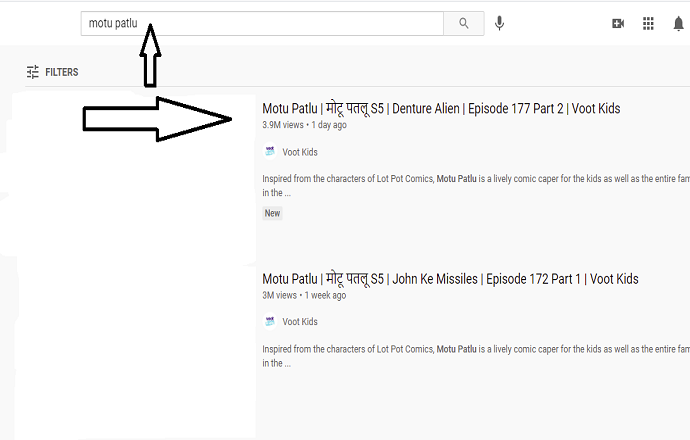Image resolution: width=690 pixels, height=440 pixels.
Task: Open the notifications bell
Action: tap(679, 23)
